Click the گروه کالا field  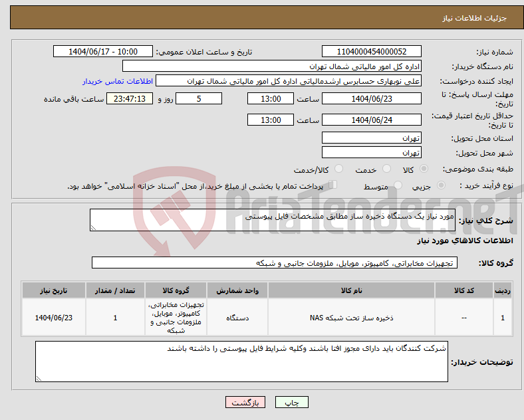[x=275, y=262]
